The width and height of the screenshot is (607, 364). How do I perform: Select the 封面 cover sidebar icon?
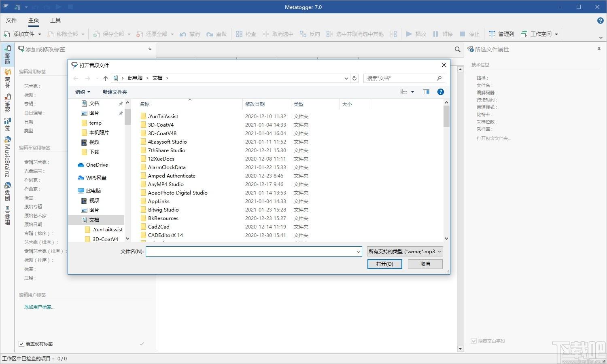(7, 191)
